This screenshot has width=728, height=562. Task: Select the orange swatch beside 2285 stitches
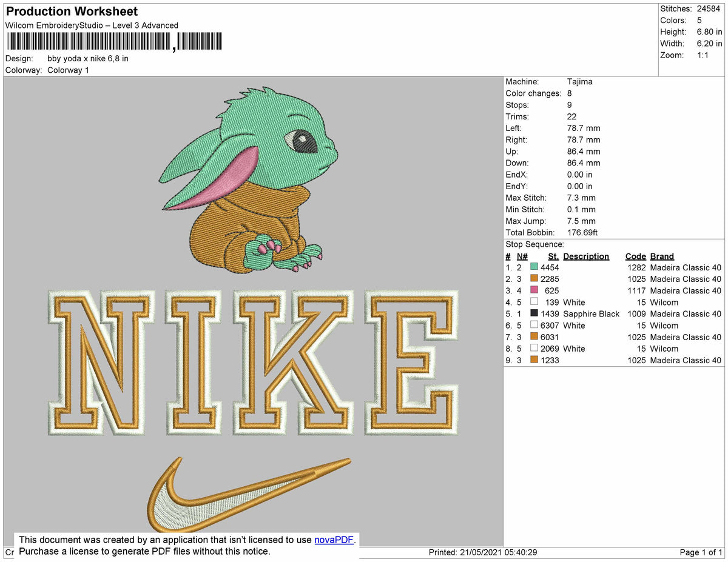tap(534, 279)
